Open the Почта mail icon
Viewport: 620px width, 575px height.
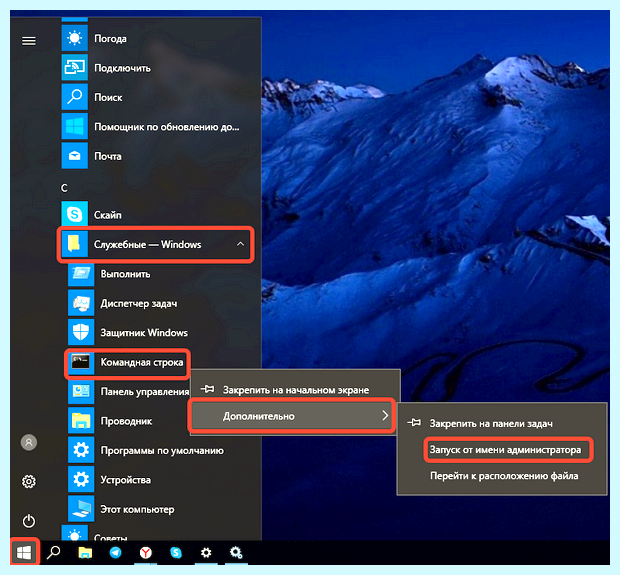coord(74,156)
